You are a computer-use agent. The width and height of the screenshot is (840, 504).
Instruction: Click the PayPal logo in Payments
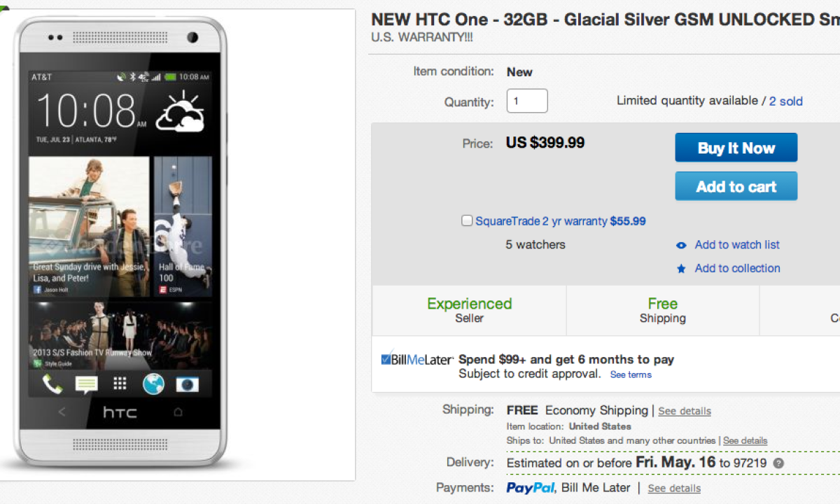click(531, 488)
